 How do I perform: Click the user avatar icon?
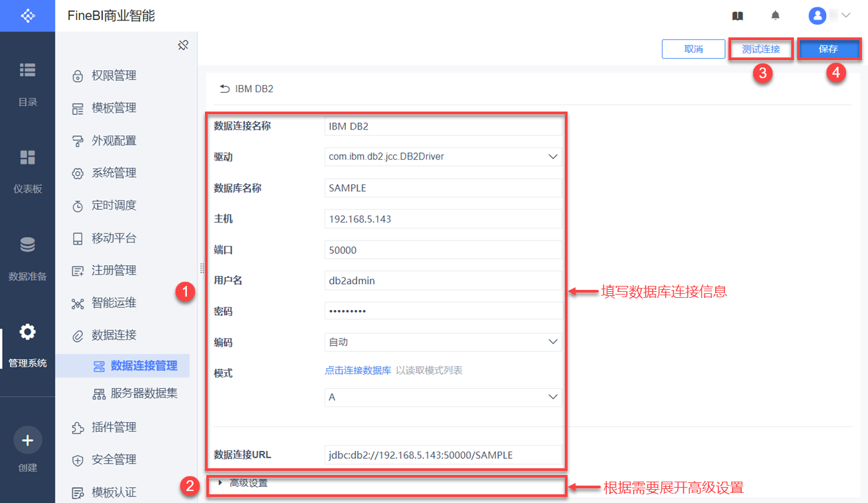pos(817,15)
